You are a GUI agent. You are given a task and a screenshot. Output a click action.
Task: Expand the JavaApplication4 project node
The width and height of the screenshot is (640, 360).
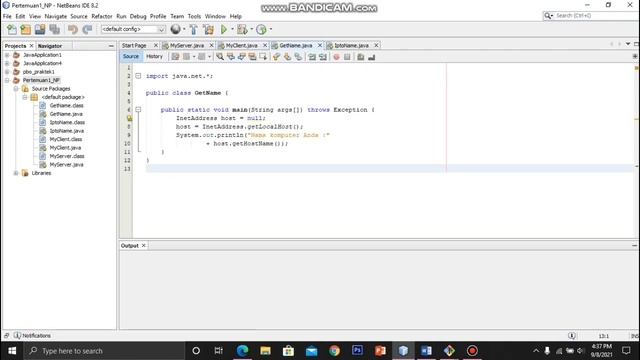[7, 63]
